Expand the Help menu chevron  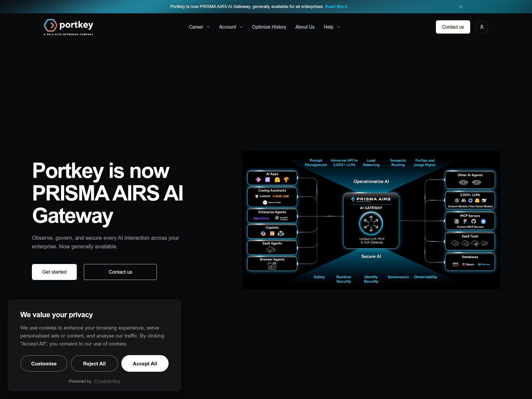click(338, 27)
